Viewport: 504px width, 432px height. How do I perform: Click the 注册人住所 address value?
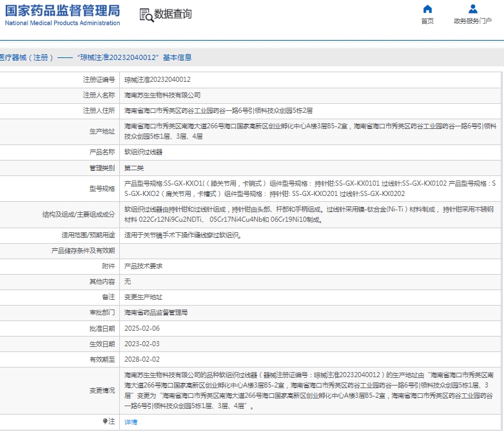click(218, 111)
